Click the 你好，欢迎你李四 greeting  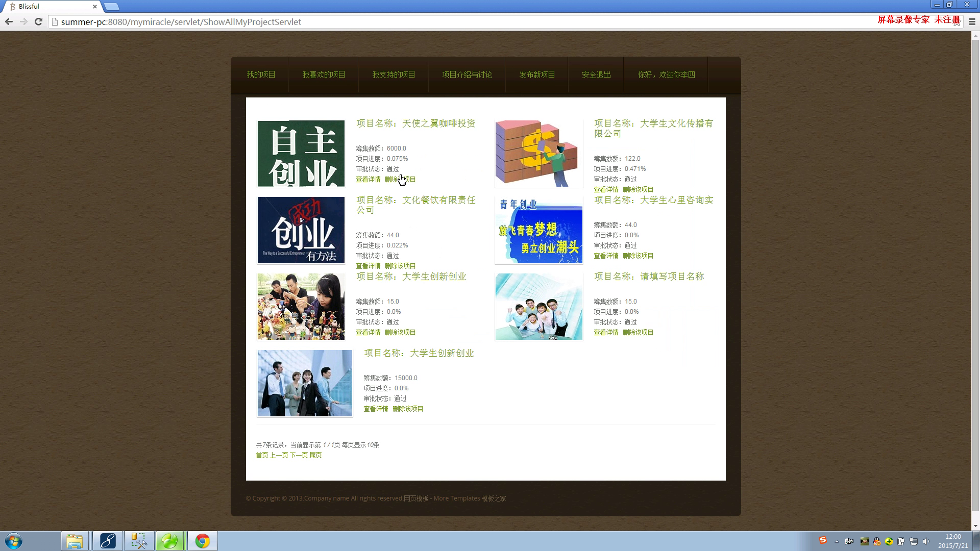[666, 74]
